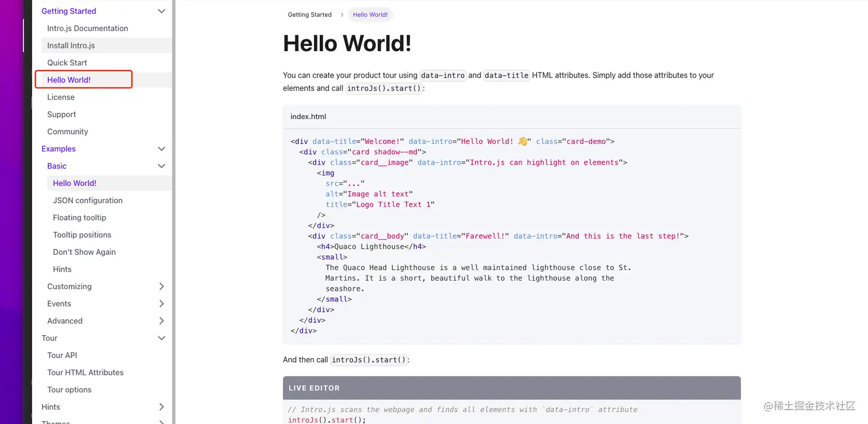Open the Support page

point(61,114)
